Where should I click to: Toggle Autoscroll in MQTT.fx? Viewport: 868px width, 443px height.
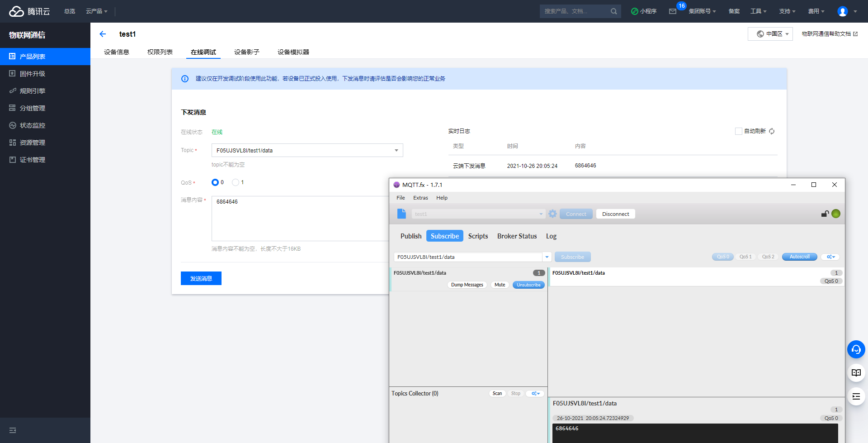coord(799,257)
